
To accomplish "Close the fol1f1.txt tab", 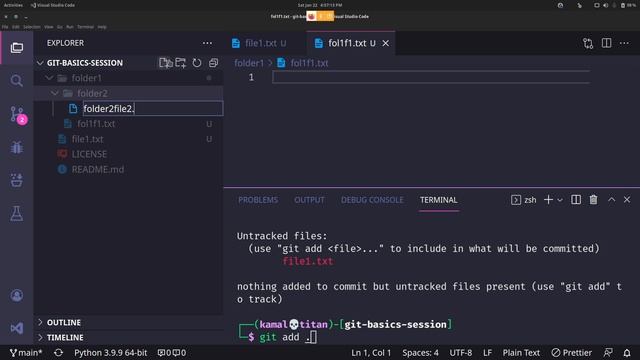I will pos(386,43).
